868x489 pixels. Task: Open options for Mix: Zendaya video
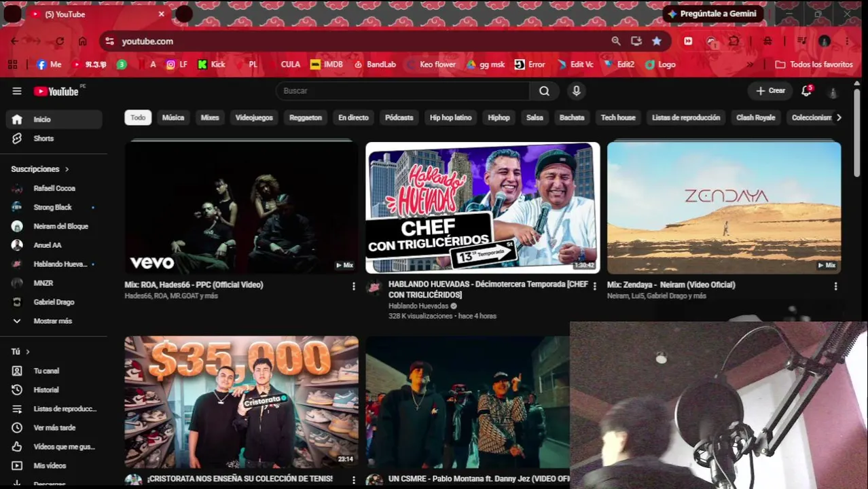click(835, 287)
